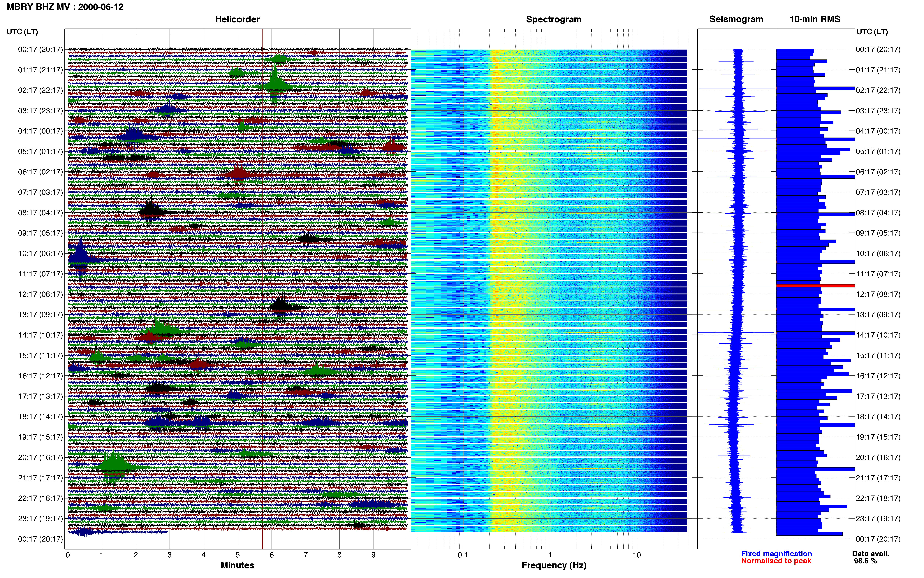Click the left UTC (LT) axis label

click(22, 32)
